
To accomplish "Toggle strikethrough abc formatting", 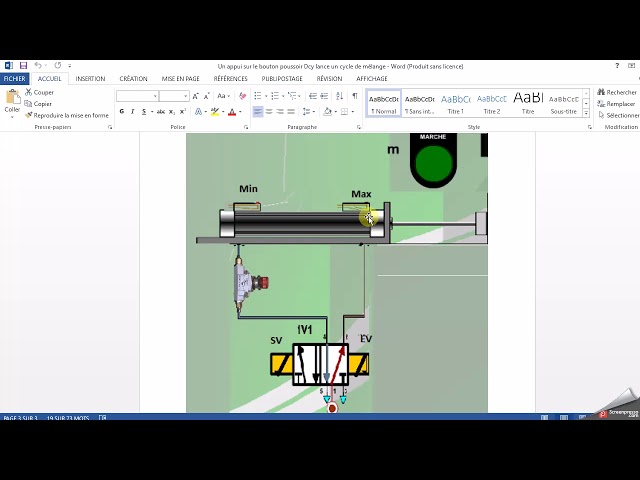I will tap(161, 112).
